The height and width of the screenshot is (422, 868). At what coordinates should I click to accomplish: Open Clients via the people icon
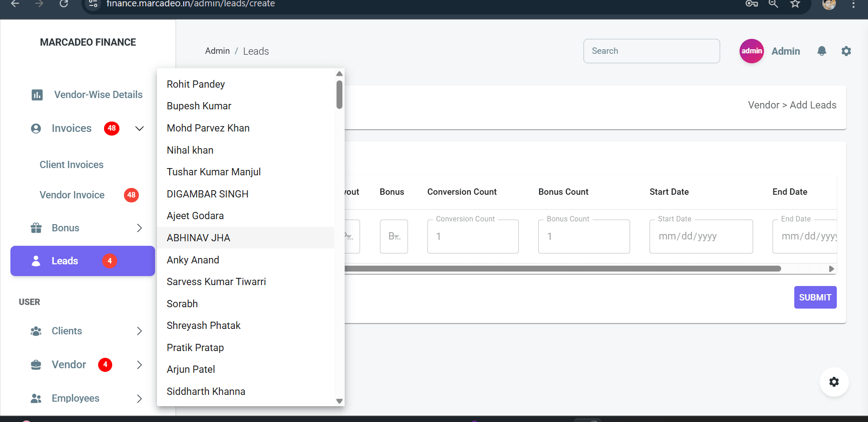point(35,331)
